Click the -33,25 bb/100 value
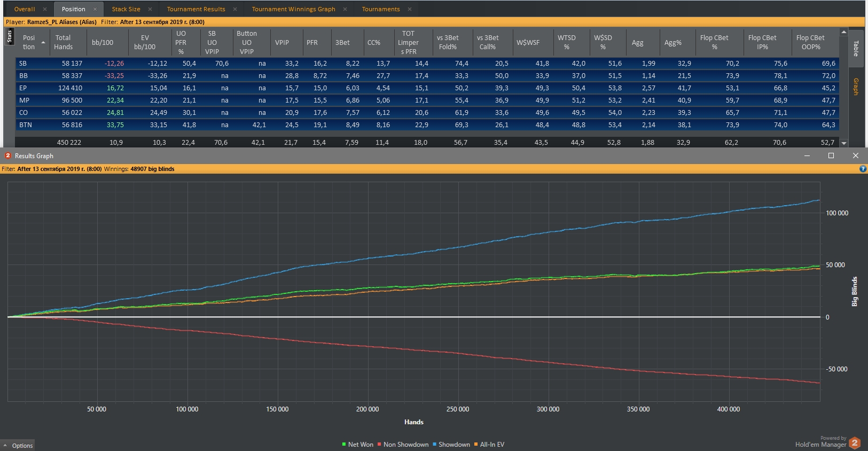 114,75
